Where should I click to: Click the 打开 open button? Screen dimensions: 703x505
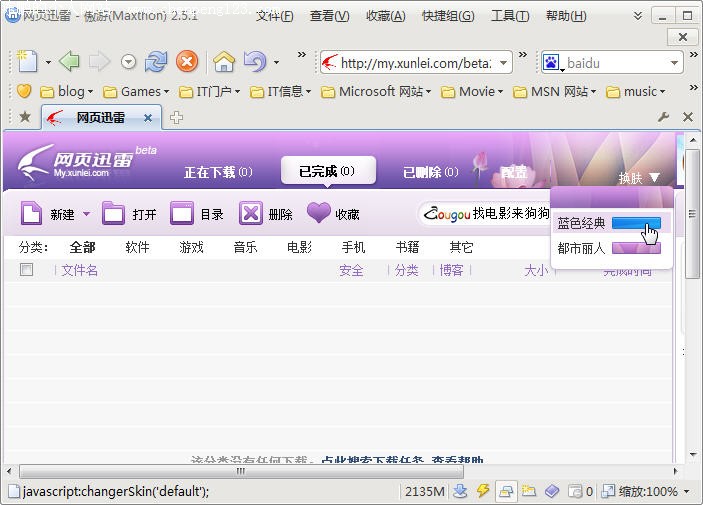(x=130, y=213)
